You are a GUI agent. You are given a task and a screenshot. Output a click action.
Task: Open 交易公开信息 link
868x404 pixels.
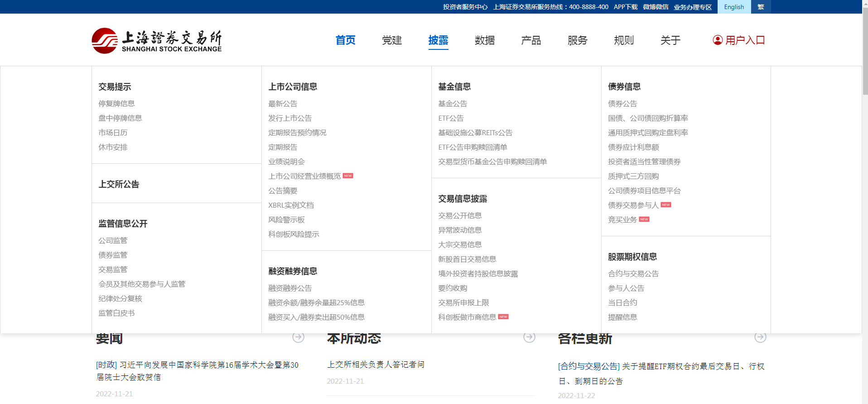tap(460, 215)
